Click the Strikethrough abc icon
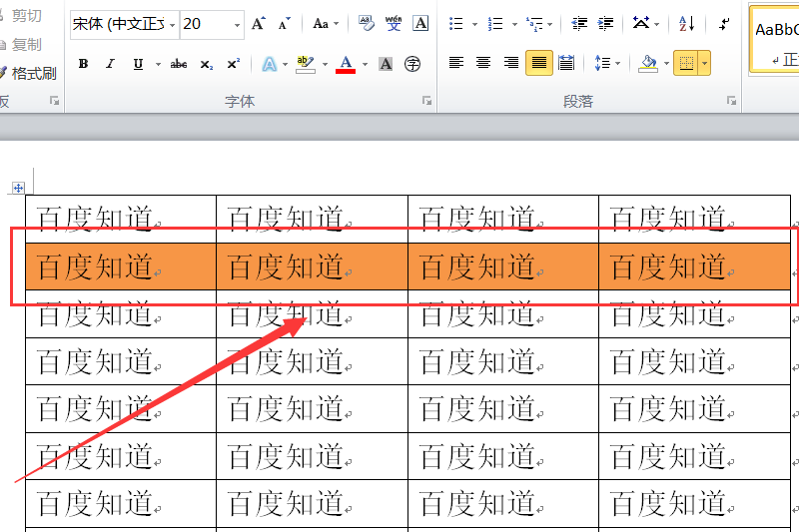This screenshot has width=799, height=532. [x=179, y=64]
